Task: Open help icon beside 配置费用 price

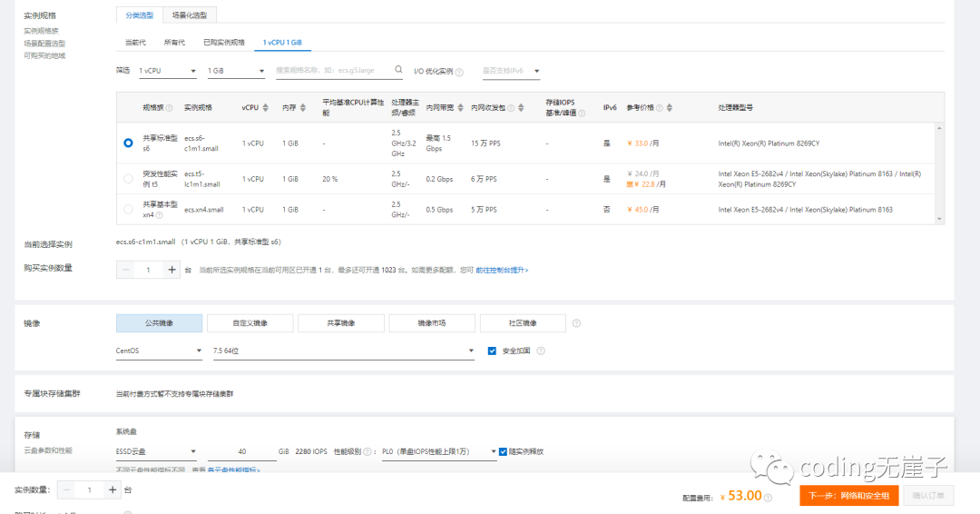Action: coord(769,498)
